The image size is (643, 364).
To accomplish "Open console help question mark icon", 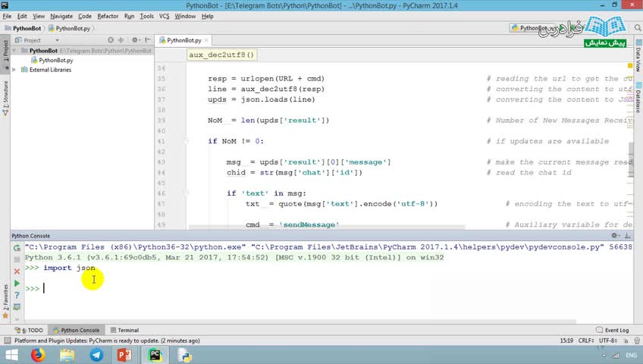I will pos(17,295).
